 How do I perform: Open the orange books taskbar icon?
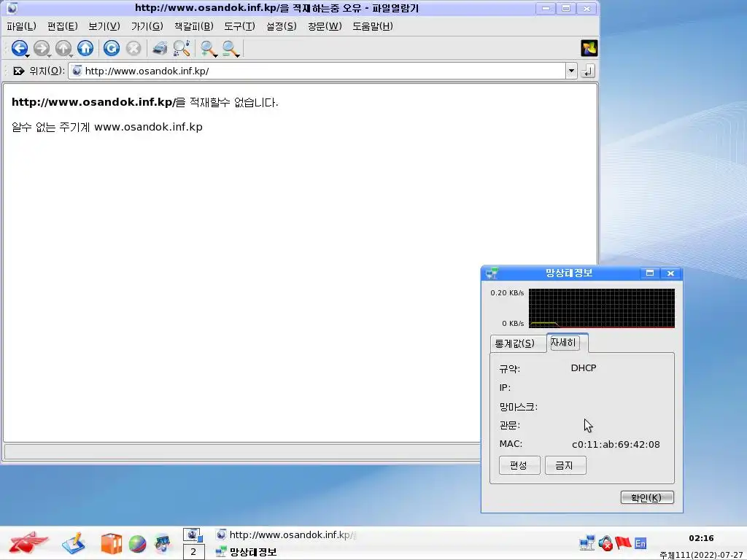tap(111, 543)
